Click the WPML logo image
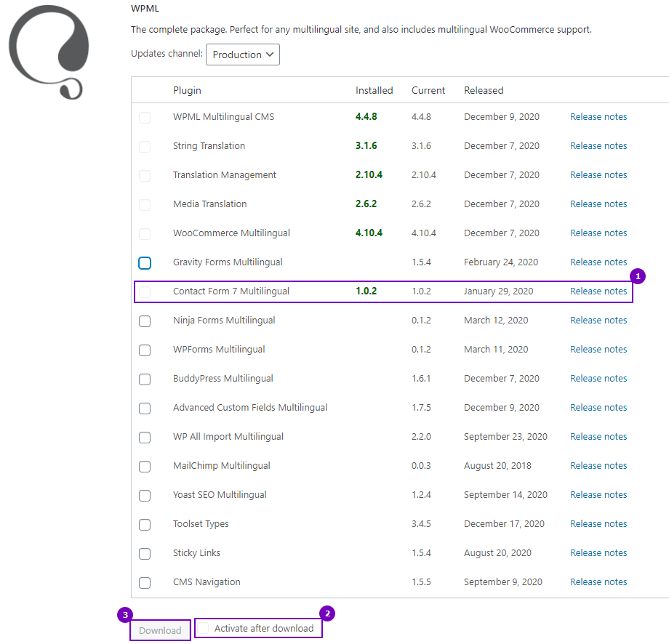 49,52
